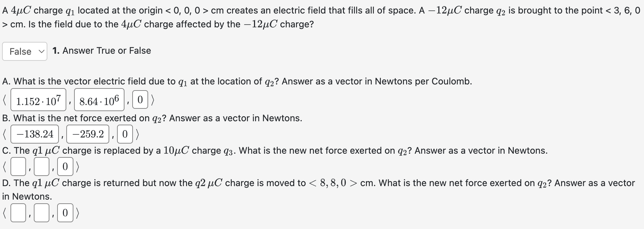
Task: Highlight the net force value −138.24
Action: click(35, 134)
